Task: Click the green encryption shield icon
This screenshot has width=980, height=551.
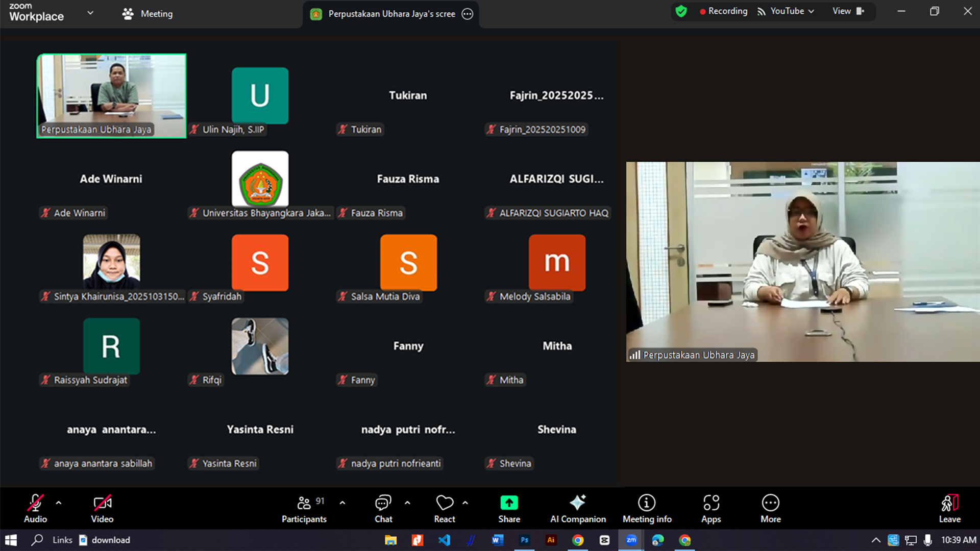Action: click(x=681, y=11)
